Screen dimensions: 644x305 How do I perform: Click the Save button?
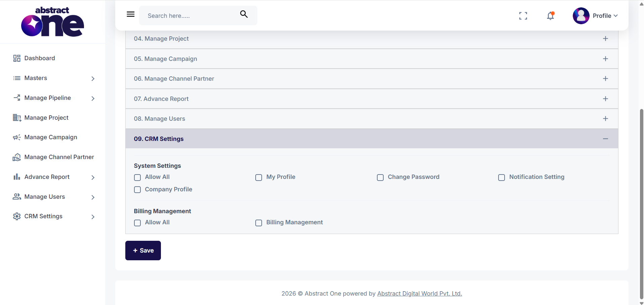[143, 251]
